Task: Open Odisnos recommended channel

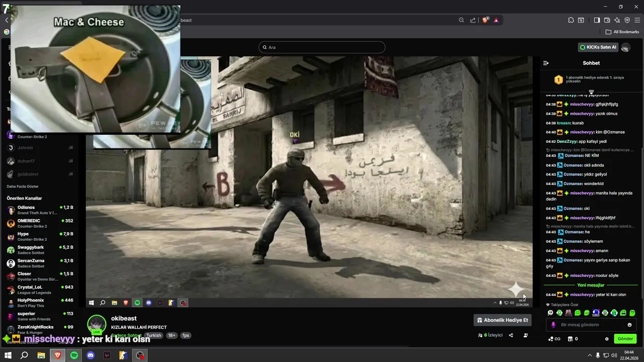Action: [40, 210]
